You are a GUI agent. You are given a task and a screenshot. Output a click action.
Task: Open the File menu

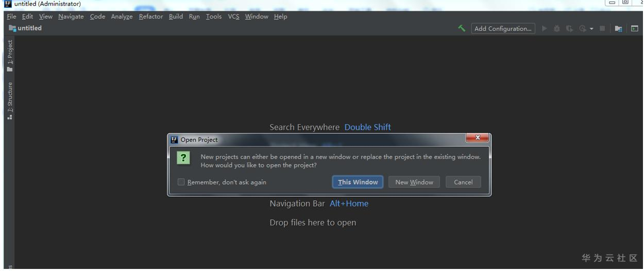coord(11,16)
